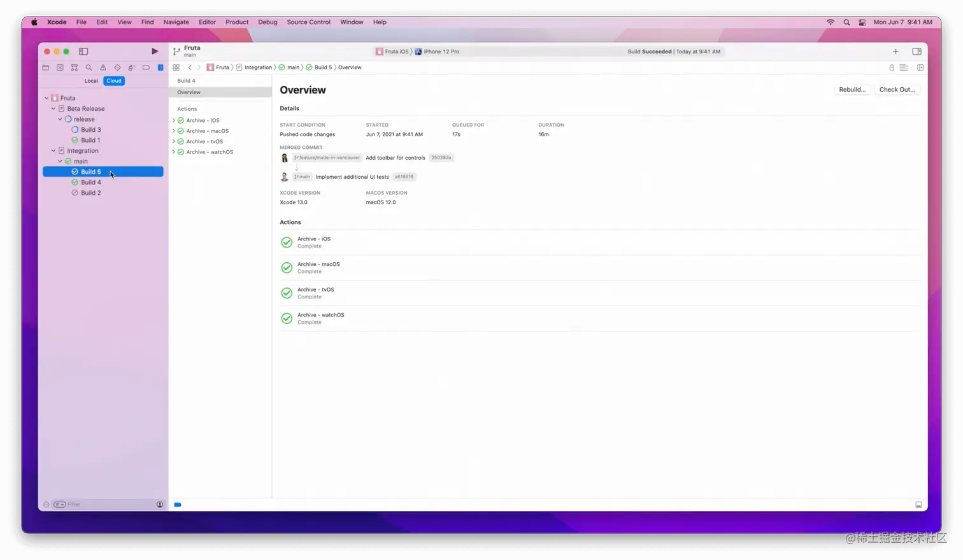Image resolution: width=963 pixels, height=560 pixels.
Task: Choose the iPhone 12 Pro destination
Action: click(x=438, y=52)
